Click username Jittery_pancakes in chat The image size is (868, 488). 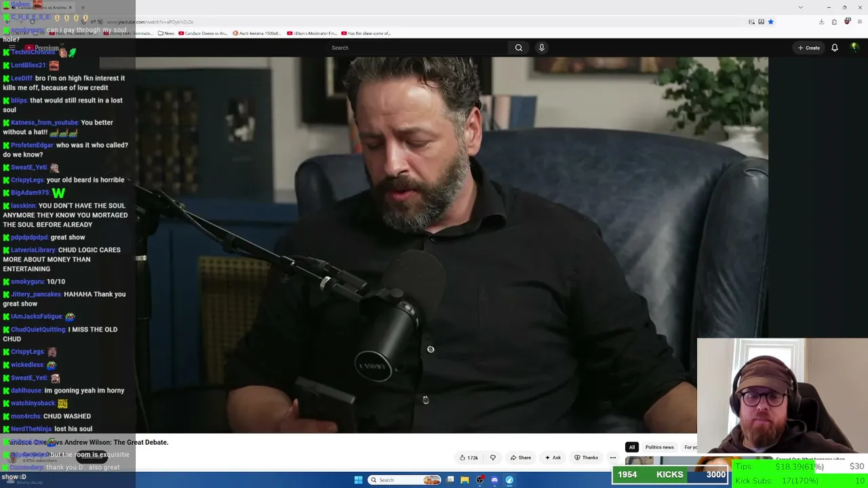(x=36, y=294)
